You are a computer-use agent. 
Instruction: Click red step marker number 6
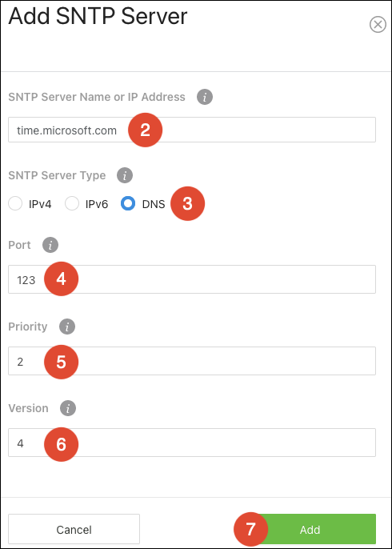[62, 444]
